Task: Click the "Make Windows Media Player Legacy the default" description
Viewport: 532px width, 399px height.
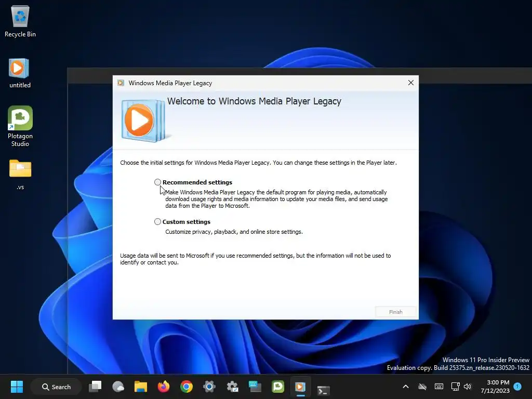Action: [x=276, y=199]
